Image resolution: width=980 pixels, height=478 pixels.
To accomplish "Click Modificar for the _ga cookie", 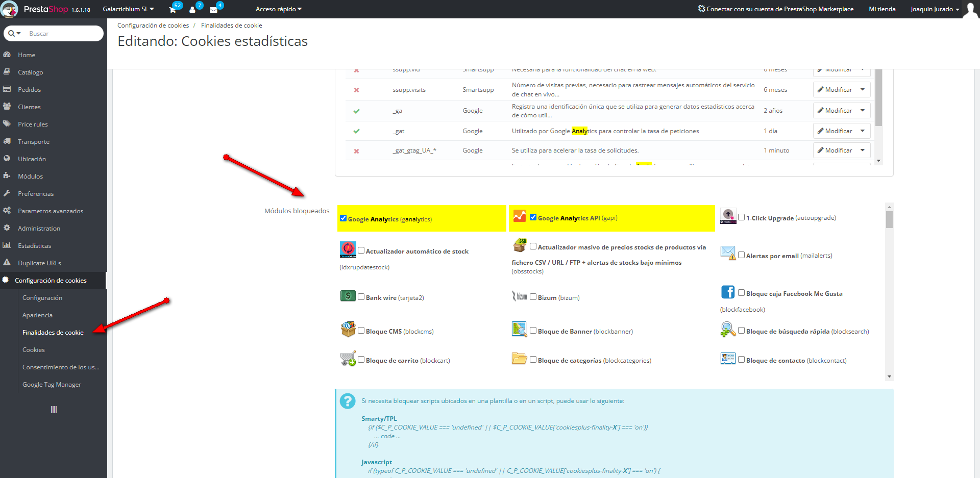I will 835,110.
